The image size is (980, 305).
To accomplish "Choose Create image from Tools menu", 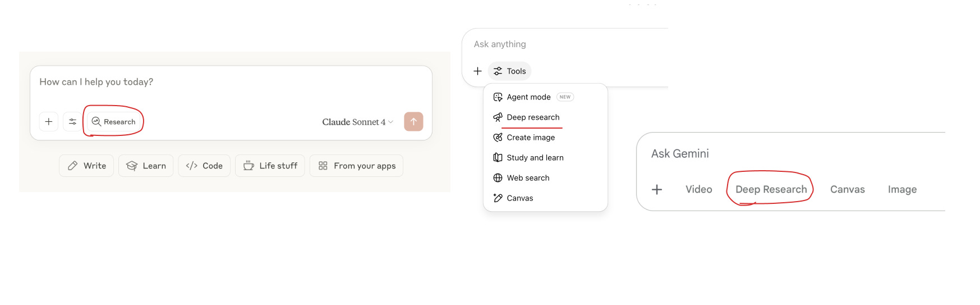I will [x=545, y=138].
